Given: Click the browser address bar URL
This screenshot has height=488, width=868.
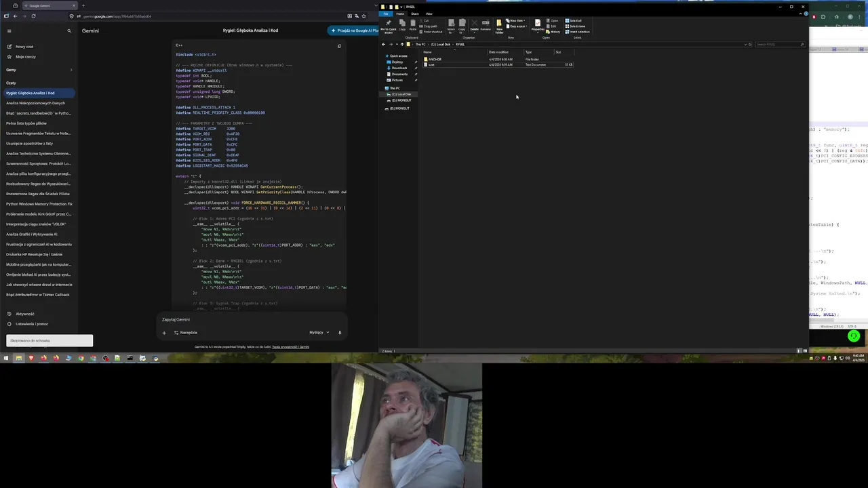Looking at the screenshot, I should 117,16.
